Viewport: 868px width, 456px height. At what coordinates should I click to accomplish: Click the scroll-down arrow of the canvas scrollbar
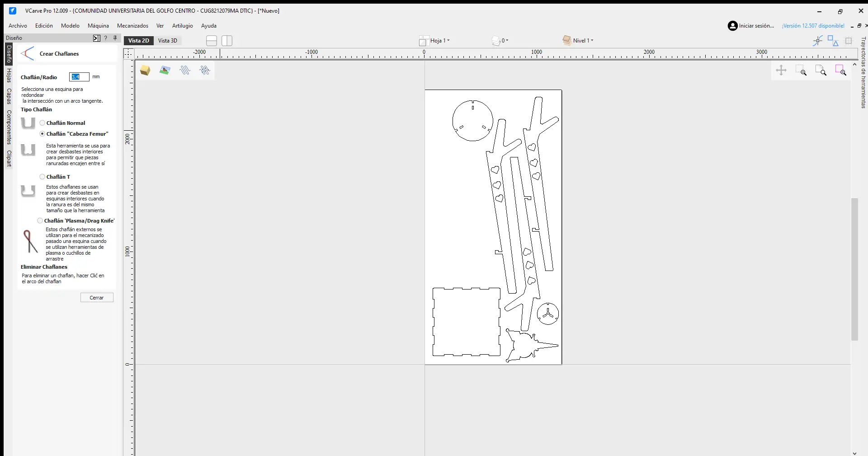coord(854,453)
